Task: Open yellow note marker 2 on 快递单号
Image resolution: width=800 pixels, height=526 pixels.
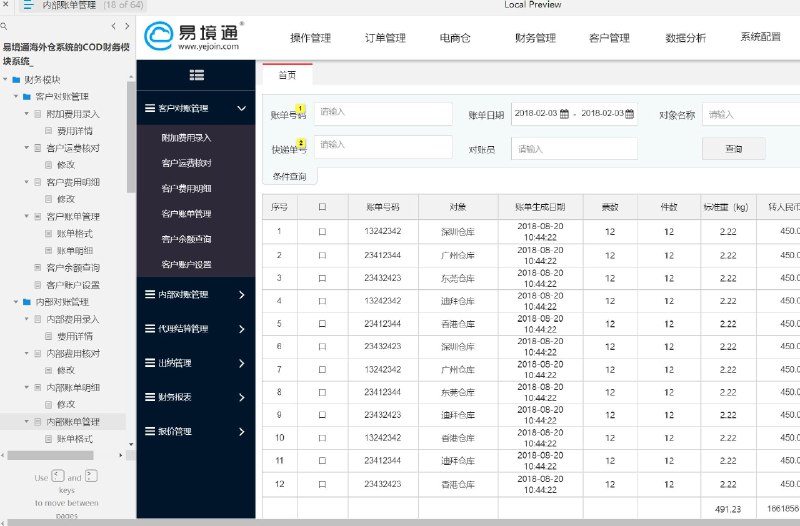Action: [302, 143]
